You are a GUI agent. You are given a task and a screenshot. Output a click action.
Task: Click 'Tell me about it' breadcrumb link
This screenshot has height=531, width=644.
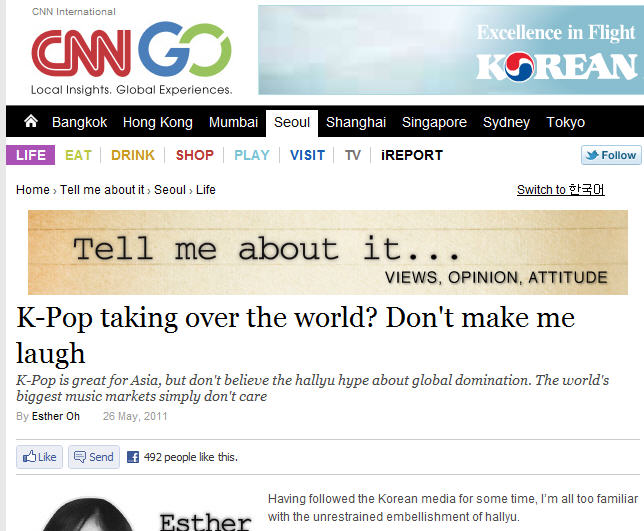[102, 190]
